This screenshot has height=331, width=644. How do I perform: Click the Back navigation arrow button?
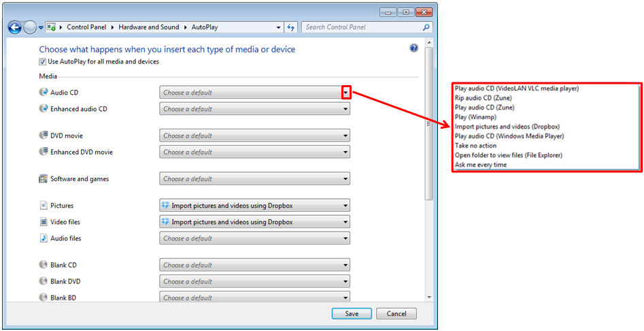[15, 27]
